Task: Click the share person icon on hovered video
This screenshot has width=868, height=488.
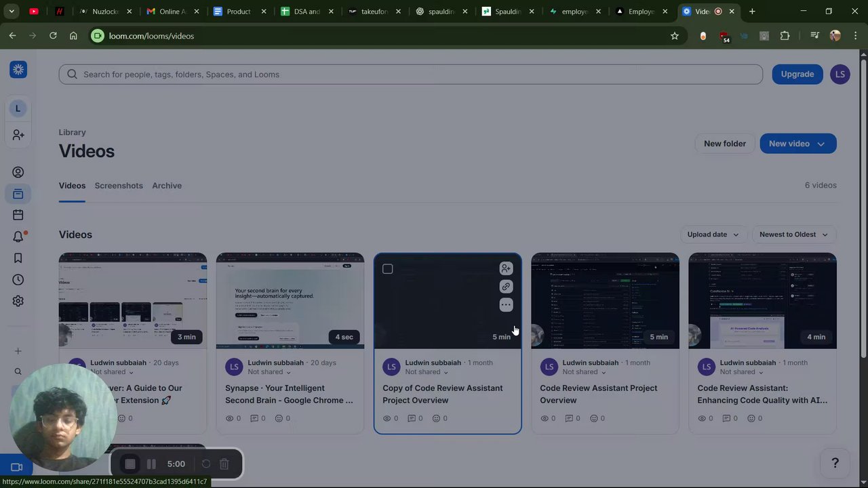Action: tap(506, 268)
